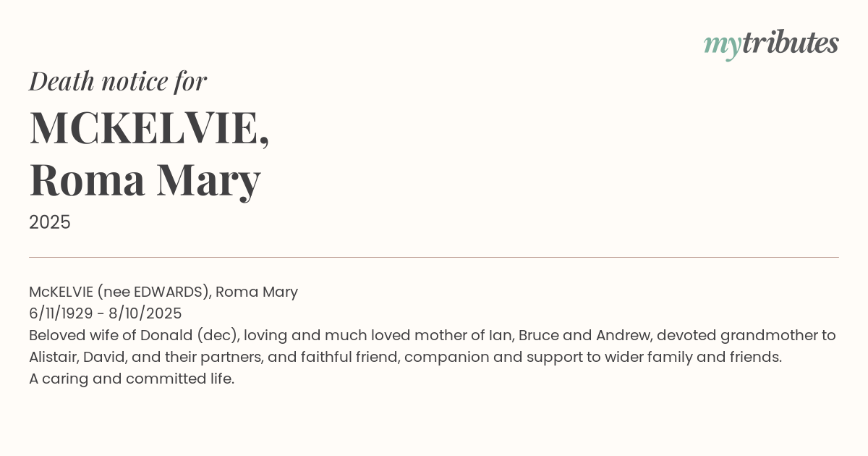Click the "Death notice for" italic heading

tap(118, 81)
